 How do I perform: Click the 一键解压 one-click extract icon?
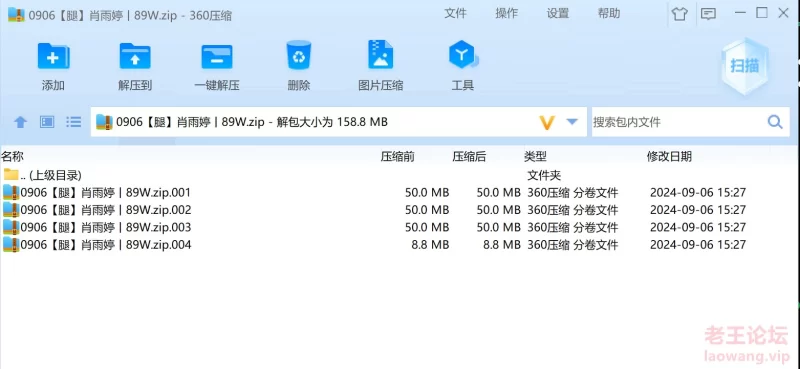tap(217, 56)
